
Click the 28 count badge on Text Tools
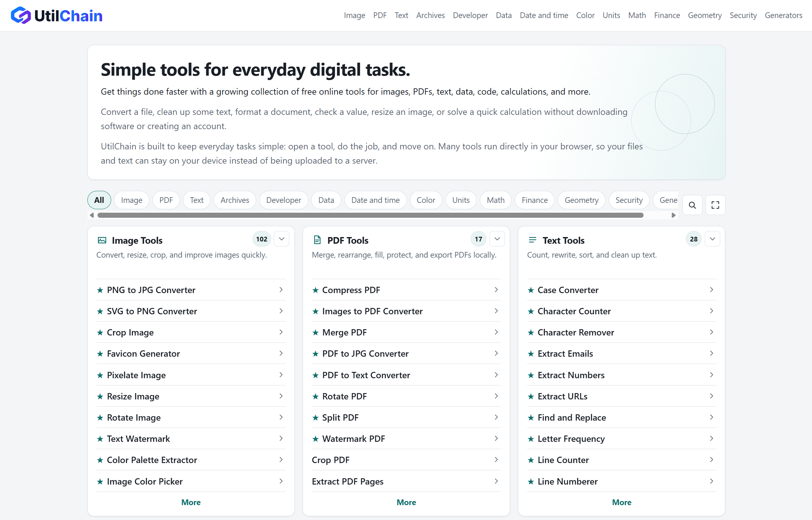click(693, 239)
